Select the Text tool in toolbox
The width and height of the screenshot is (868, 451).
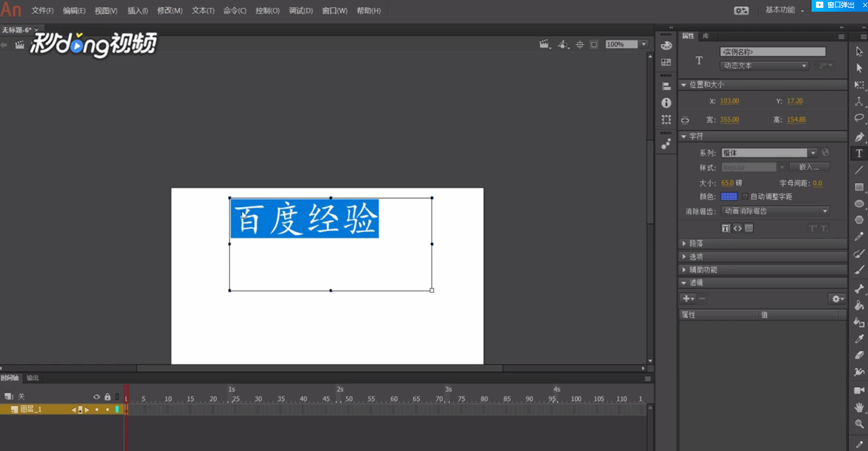(859, 153)
